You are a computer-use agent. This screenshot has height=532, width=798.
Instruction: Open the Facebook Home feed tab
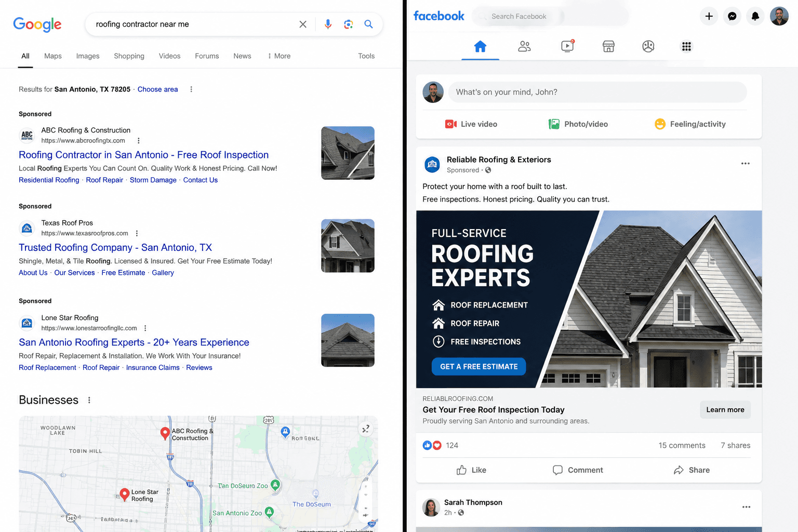coord(480,47)
